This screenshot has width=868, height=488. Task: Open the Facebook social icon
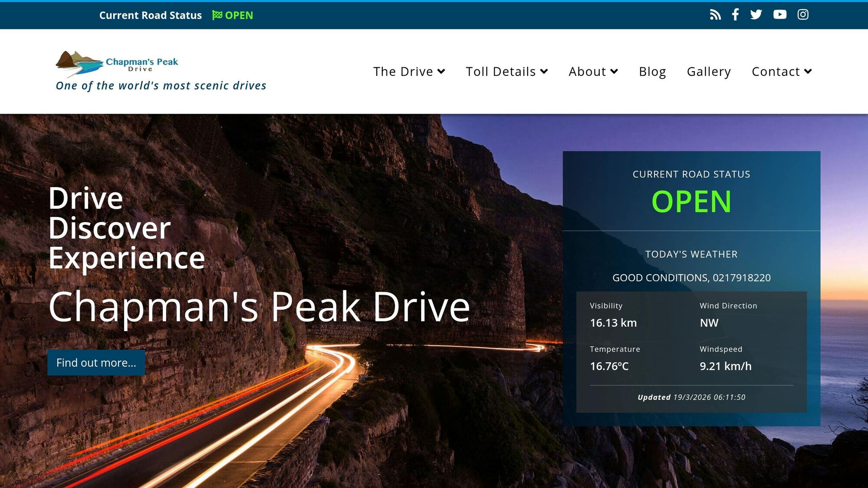[x=735, y=15]
